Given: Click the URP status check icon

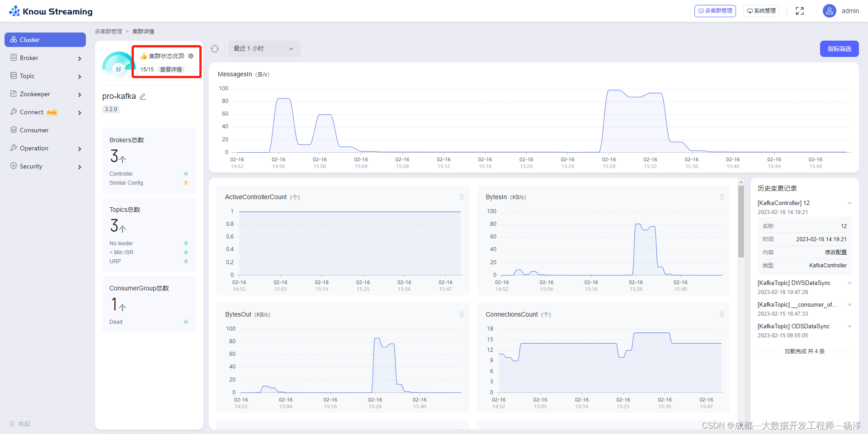Looking at the screenshot, I should tap(186, 261).
